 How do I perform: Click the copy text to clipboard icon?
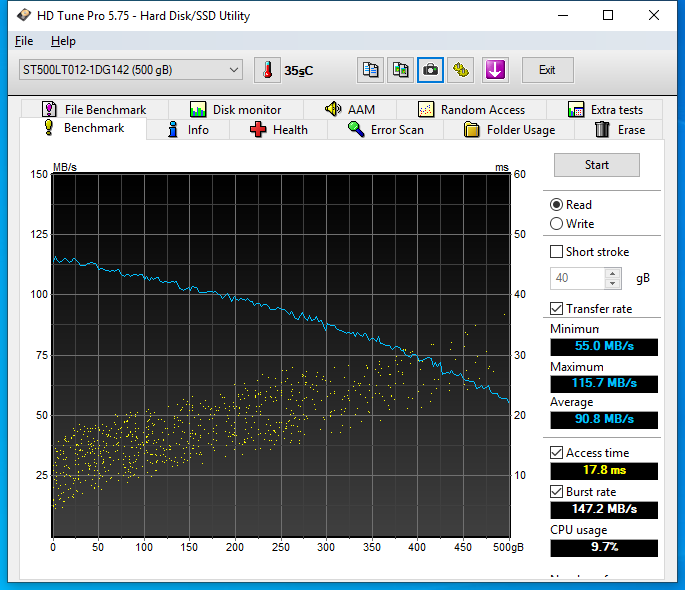[371, 70]
